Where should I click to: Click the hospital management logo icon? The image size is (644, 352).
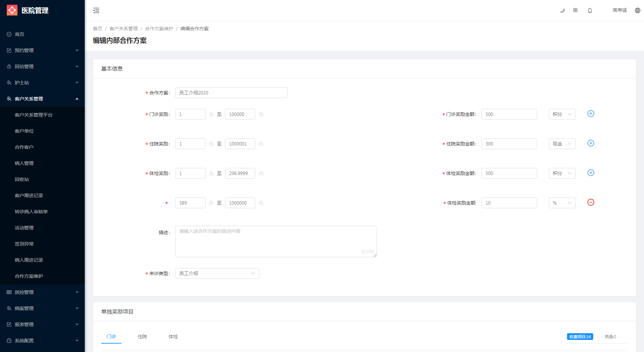coord(12,10)
